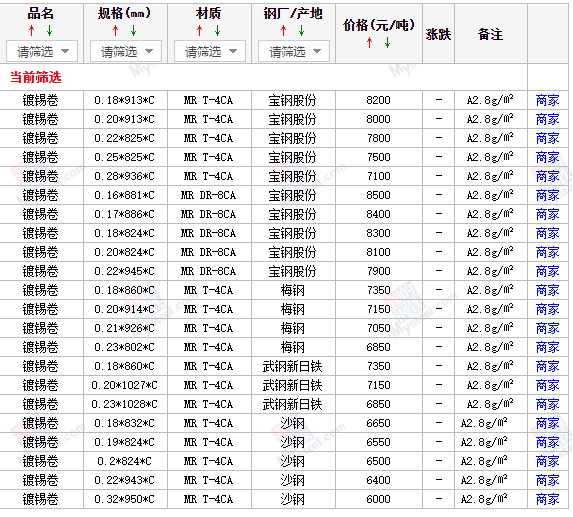Open the 品名 filter dropdown
Image resolution: width=573 pixels, height=517 pixels.
point(42,52)
